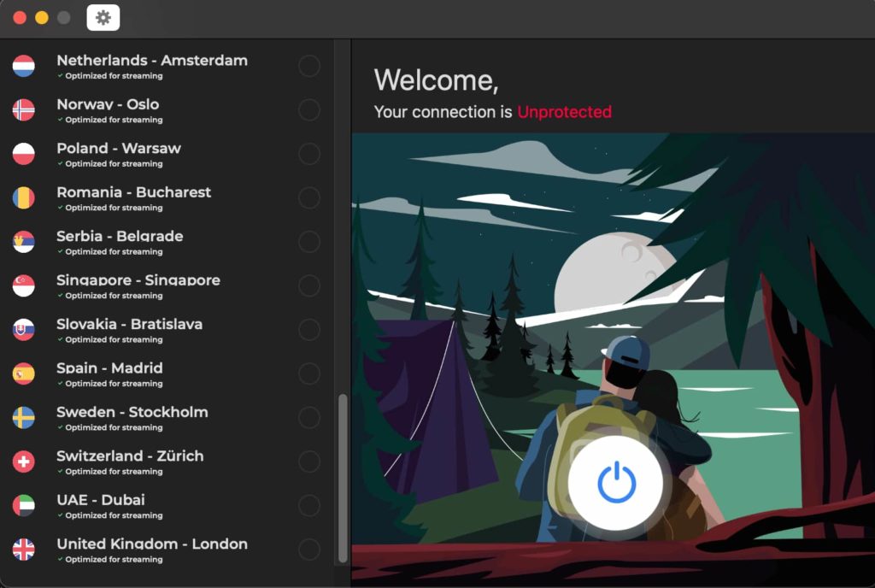This screenshot has width=875, height=588.
Task: Click the UAE flag icon
Action: [24, 506]
